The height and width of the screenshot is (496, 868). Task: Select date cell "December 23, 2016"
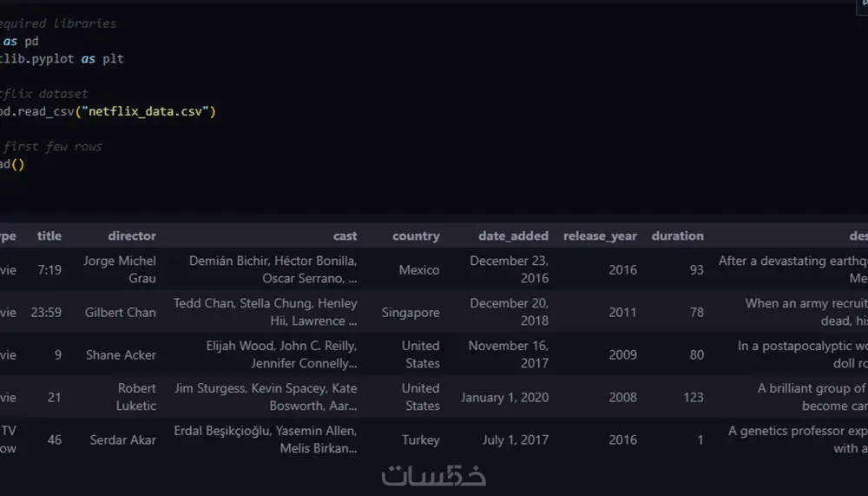[510, 269]
